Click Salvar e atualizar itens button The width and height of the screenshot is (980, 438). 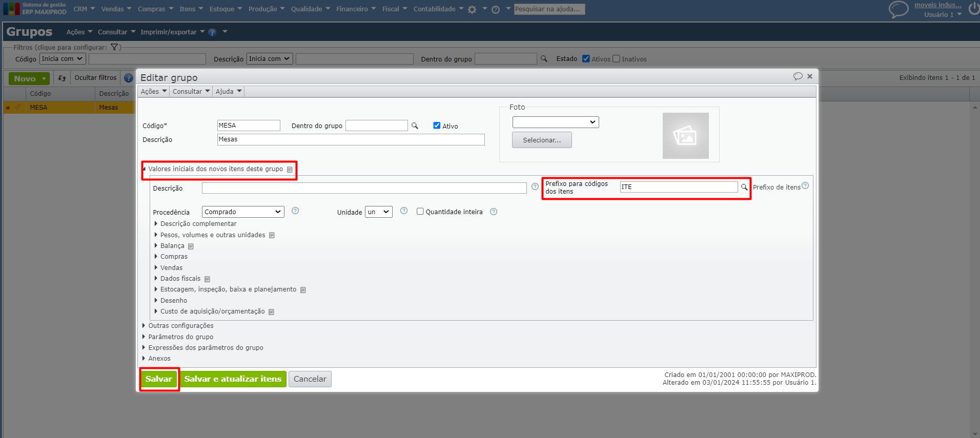point(233,379)
